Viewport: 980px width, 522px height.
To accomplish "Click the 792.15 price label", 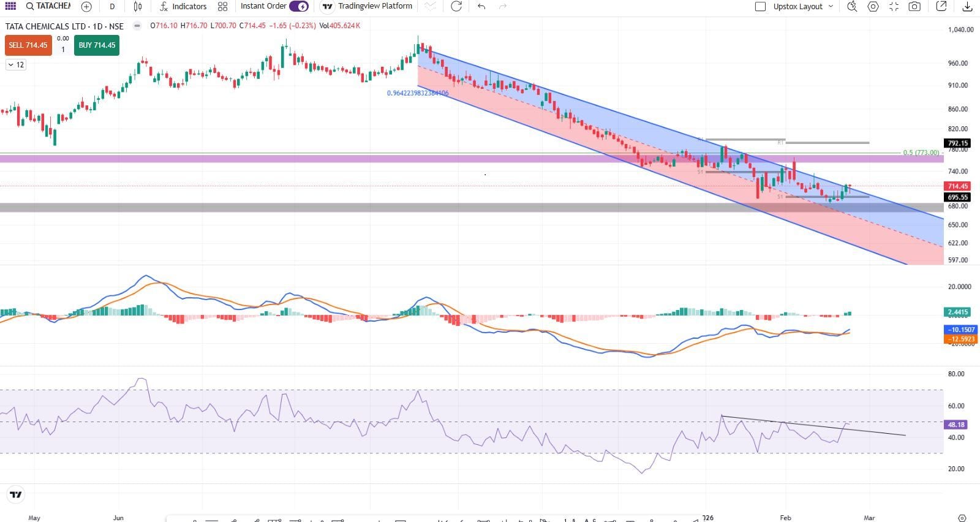I will click(957, 143).
